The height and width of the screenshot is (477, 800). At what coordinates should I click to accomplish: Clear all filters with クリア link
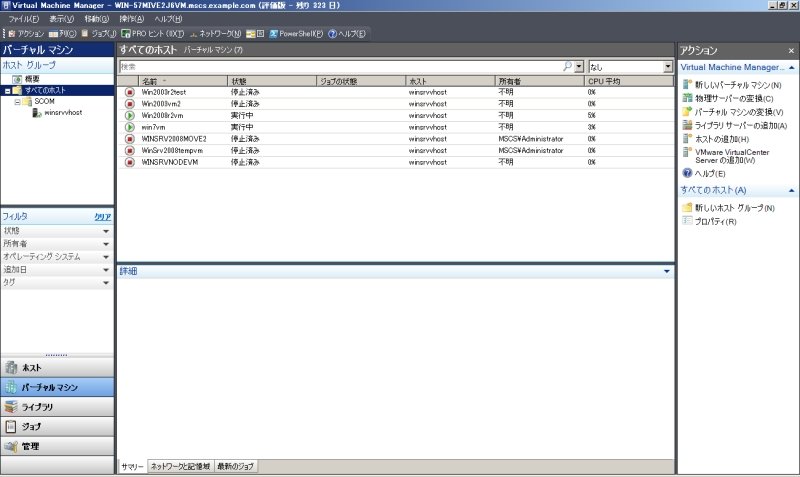click(x=103, y=217)
